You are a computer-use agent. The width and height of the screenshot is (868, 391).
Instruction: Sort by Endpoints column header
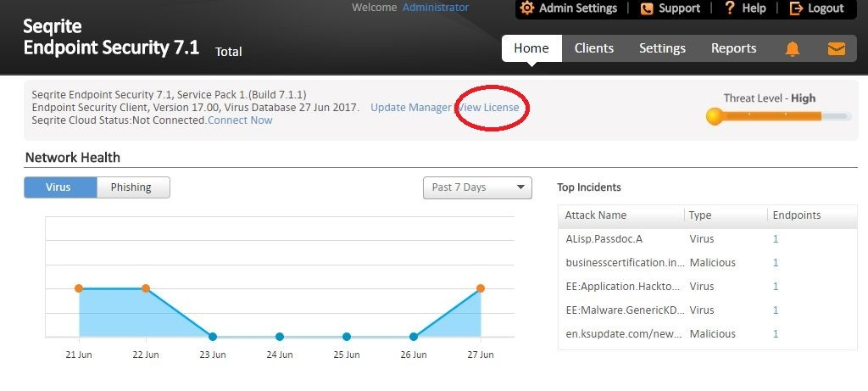pos(797,215)
